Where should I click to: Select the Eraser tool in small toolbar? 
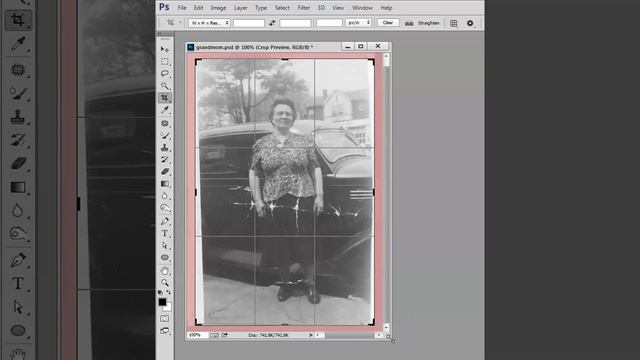click(164, 171)
